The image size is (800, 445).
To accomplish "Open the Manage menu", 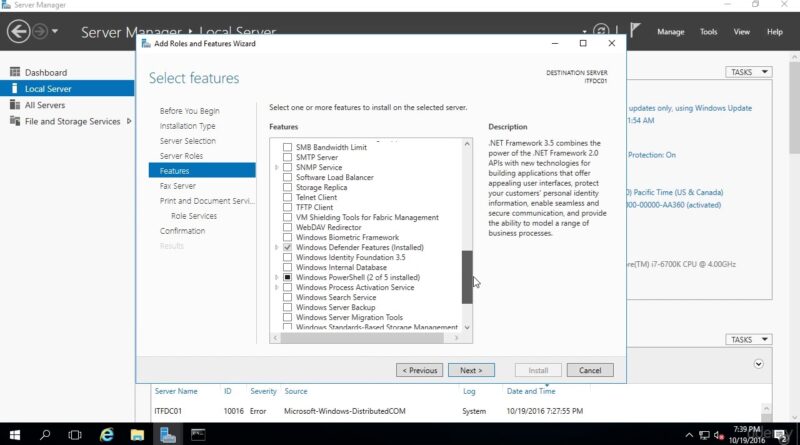I will 670,32.
